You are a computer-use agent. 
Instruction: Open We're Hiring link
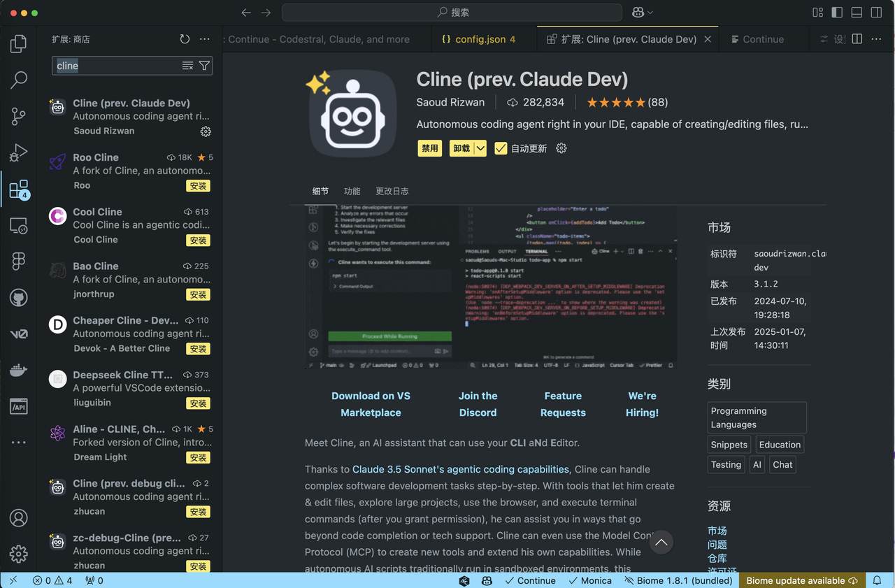(x=642, y=404)
